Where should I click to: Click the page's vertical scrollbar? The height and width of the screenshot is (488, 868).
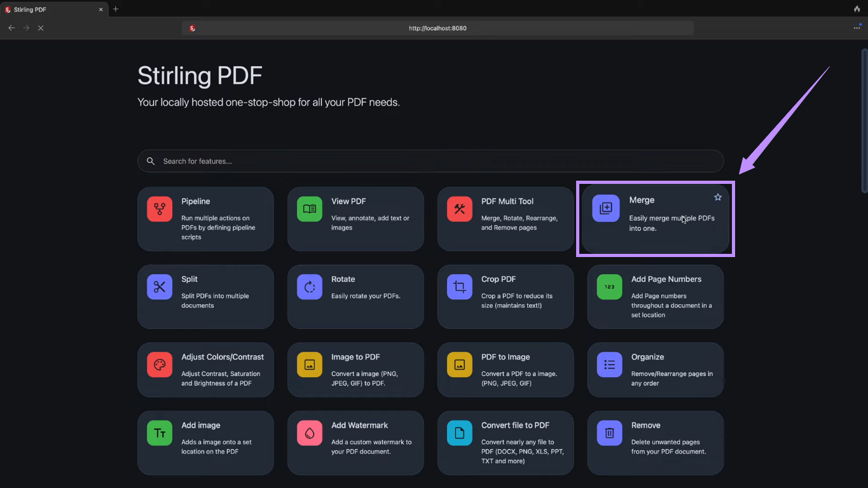point(864,120)
